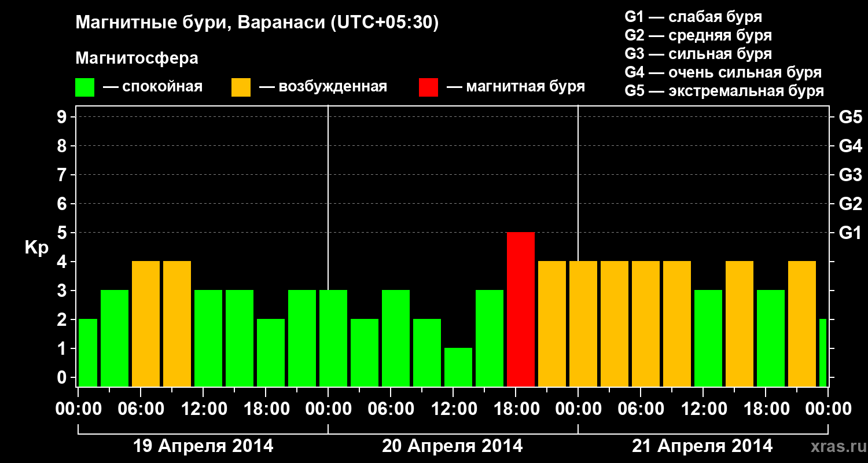Viewport: 868px width, 463px height.
Task: Select the shortest green Kp 1 bar on 20 April
Action: pos(458,367)
